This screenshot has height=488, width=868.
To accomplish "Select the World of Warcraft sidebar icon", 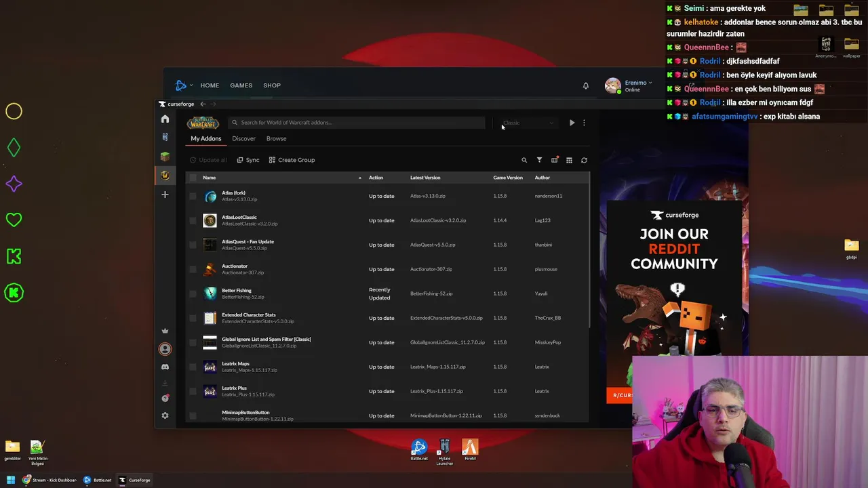I will tap(165, 175).
